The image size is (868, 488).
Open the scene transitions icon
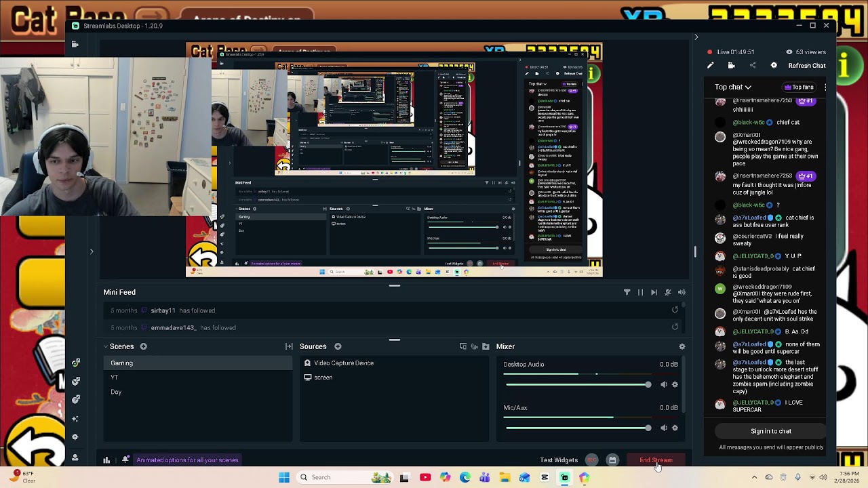click(289, 346)
